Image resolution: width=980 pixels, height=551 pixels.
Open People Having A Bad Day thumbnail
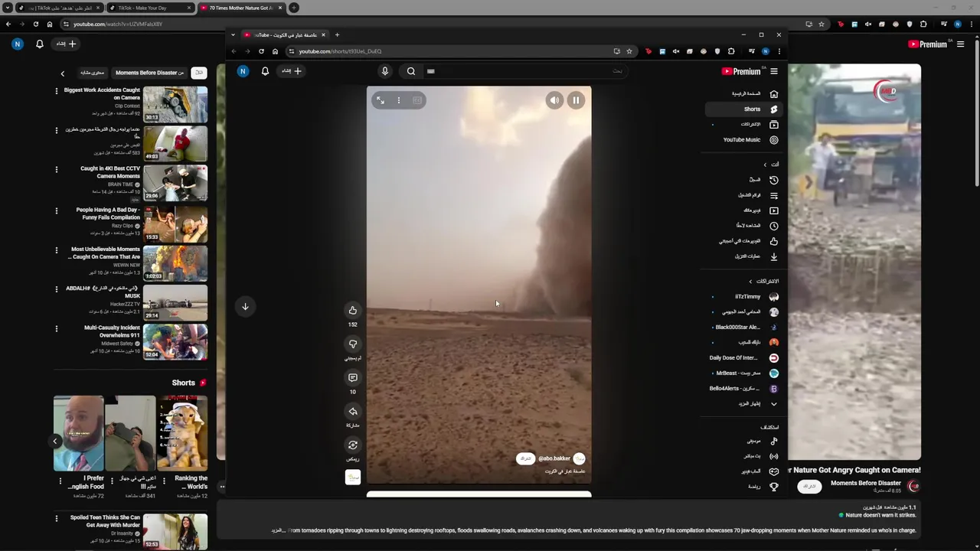point(175,223)
